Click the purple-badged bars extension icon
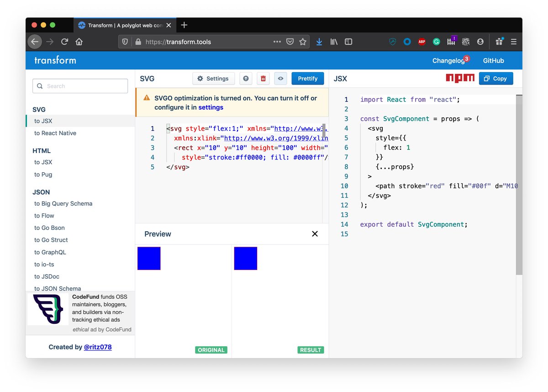 click(x=451, y=41)
